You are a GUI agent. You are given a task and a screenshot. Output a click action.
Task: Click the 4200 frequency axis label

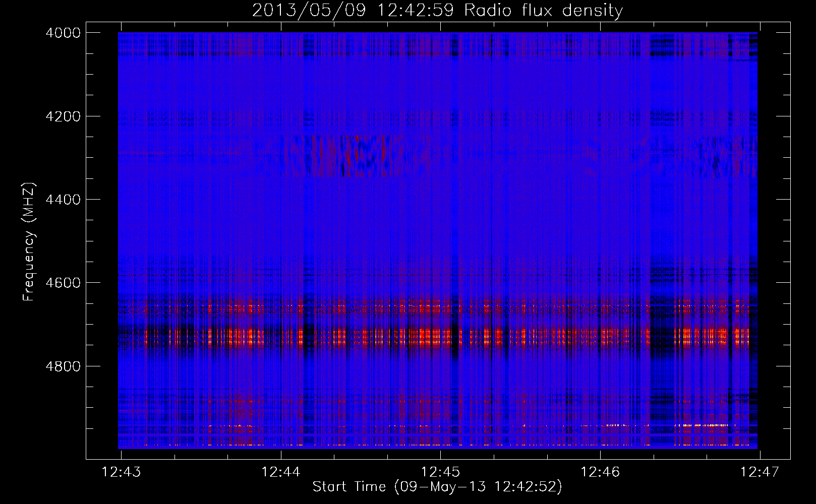point(63,116)
